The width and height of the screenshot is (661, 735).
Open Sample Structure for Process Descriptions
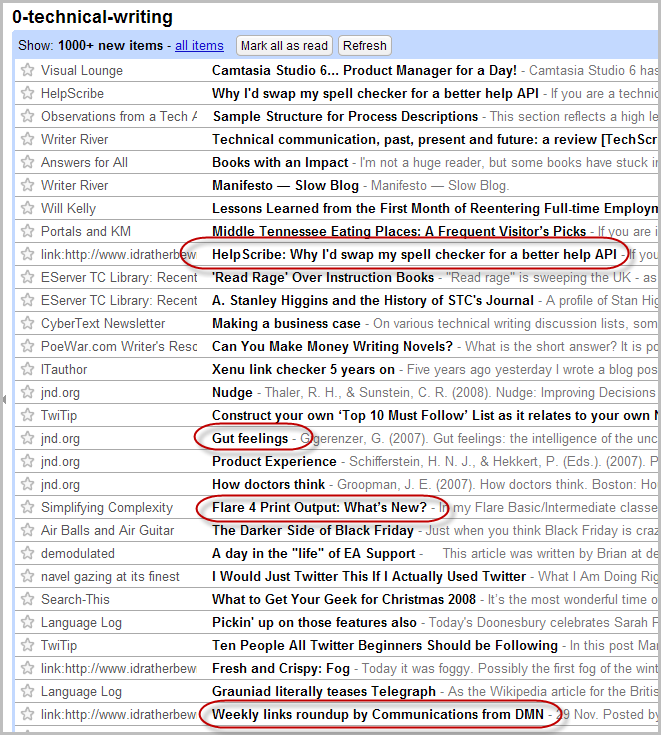[346, 116]
